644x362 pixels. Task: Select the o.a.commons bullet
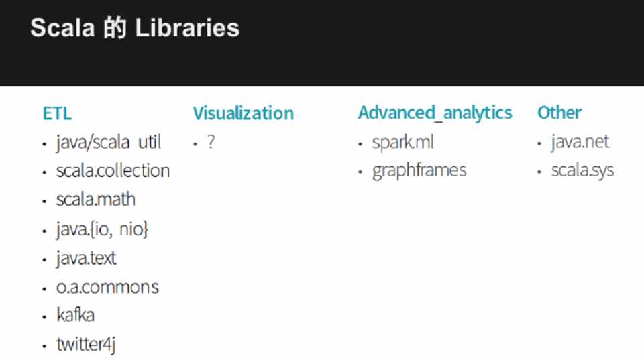pyautogui.click(x=107, y=288)
